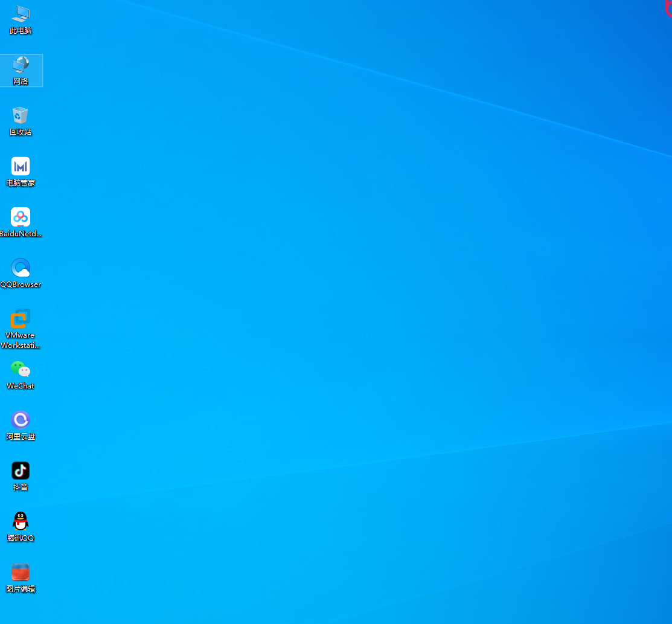Click the "QQBrowser" text label
Image resolution: width=672 pixels, height=624 pixels.
pos(21,285)
